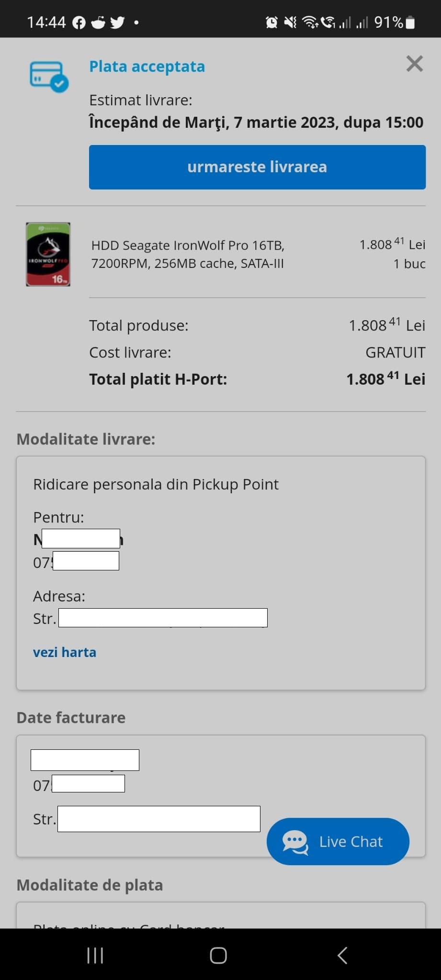Go back with the Android back arrow
The width and height of the screenshot is (441, 980).
pyautogui.click(x=342, y=956)
